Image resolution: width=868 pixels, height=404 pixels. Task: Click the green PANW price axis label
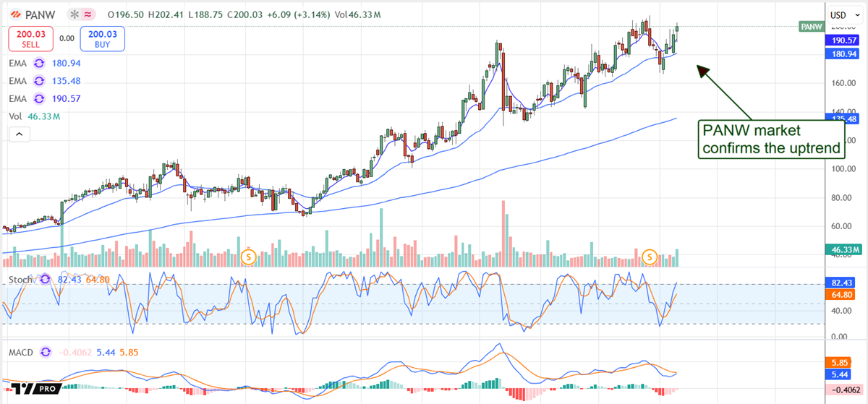point(811,27)
